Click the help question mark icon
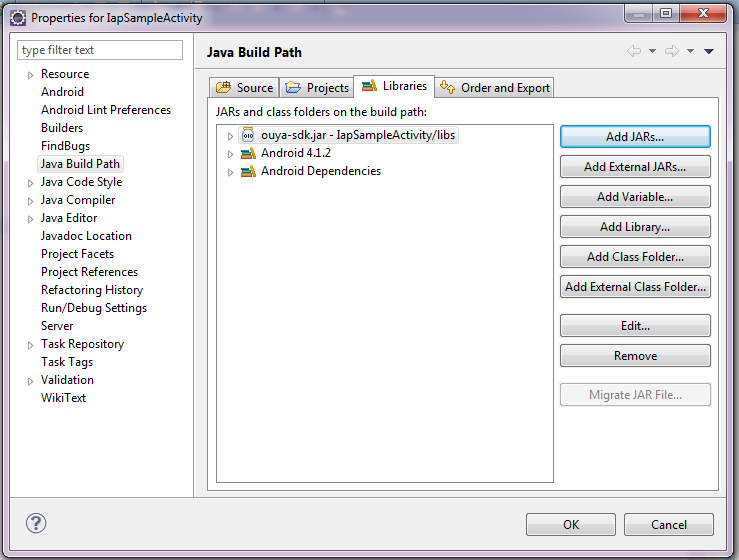739x560 pixels. (x=36, y=523)
